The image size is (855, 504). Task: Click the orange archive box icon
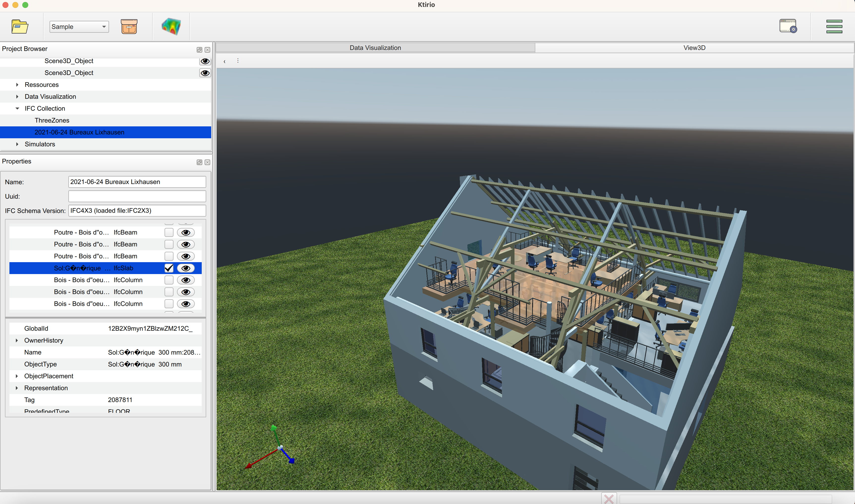pos(129,27)
